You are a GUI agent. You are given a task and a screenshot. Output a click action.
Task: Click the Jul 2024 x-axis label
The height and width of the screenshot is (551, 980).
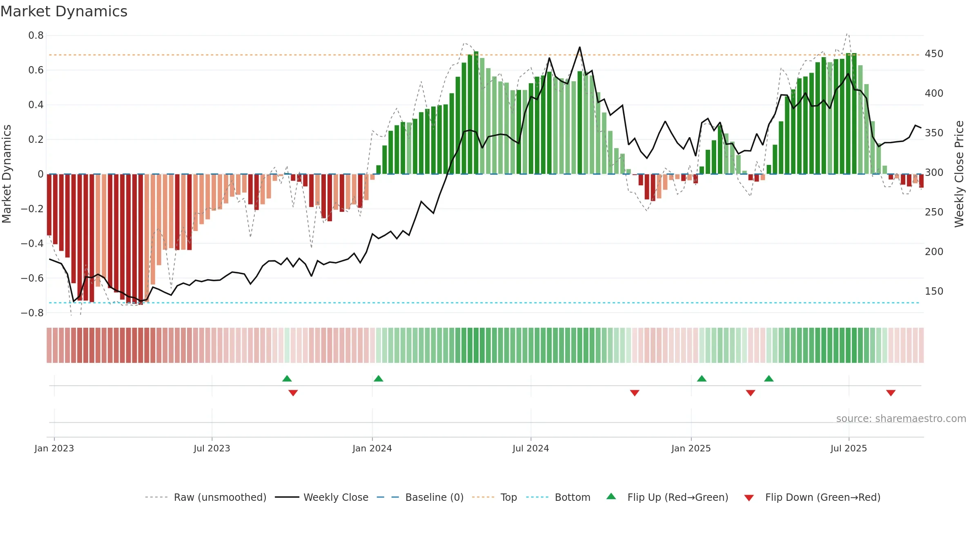(531, 448)
